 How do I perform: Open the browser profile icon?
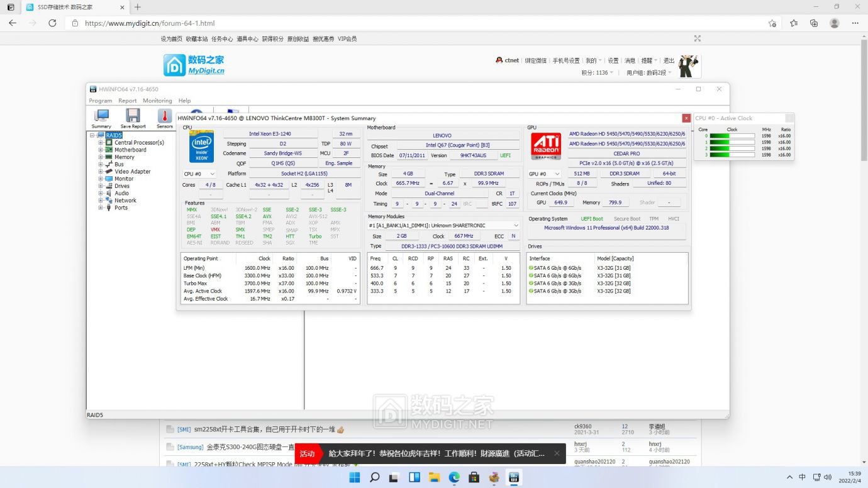pos(835,23)
